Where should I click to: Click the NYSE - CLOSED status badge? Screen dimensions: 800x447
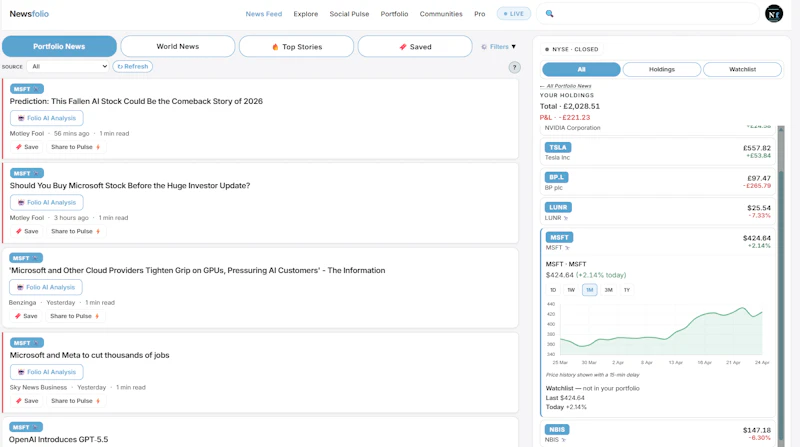pyautogui.click(x=571, y=49)
